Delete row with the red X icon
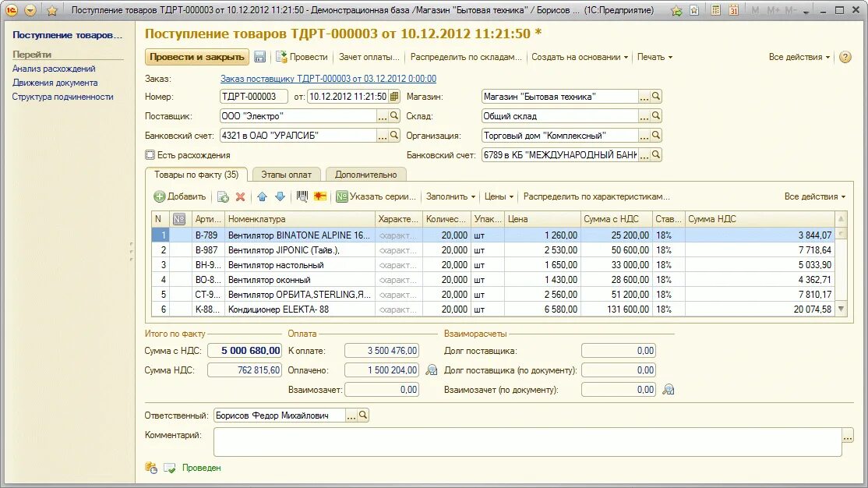Image resolution: width=868 pixels, height=488 pixels. click(x=240, y=196)
